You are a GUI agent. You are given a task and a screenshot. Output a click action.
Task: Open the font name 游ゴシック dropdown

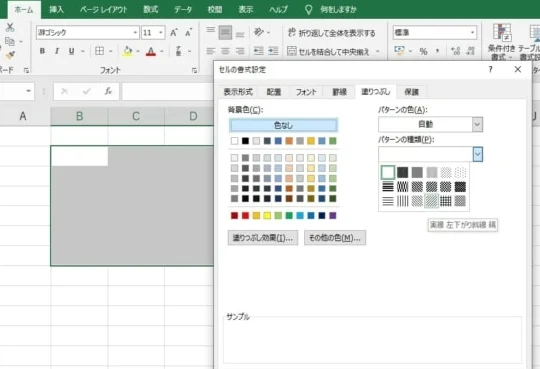(x=135, y=33)
